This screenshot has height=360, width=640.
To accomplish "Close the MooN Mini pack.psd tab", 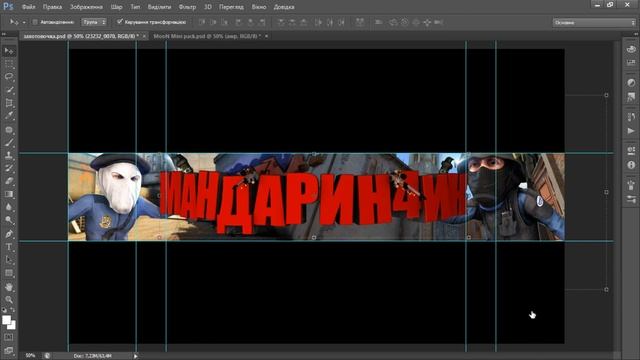I will pyautogui.click(x=267, y=36).
